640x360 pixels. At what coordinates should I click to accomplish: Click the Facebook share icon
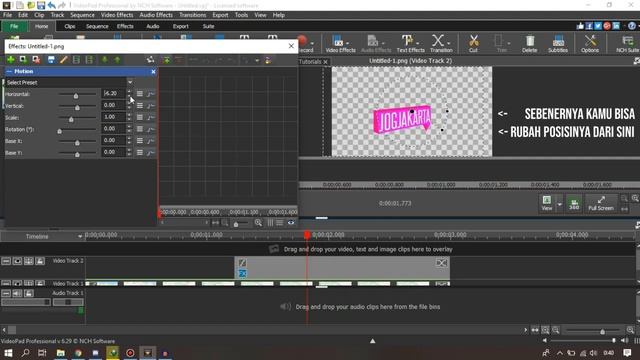point(589,26)
